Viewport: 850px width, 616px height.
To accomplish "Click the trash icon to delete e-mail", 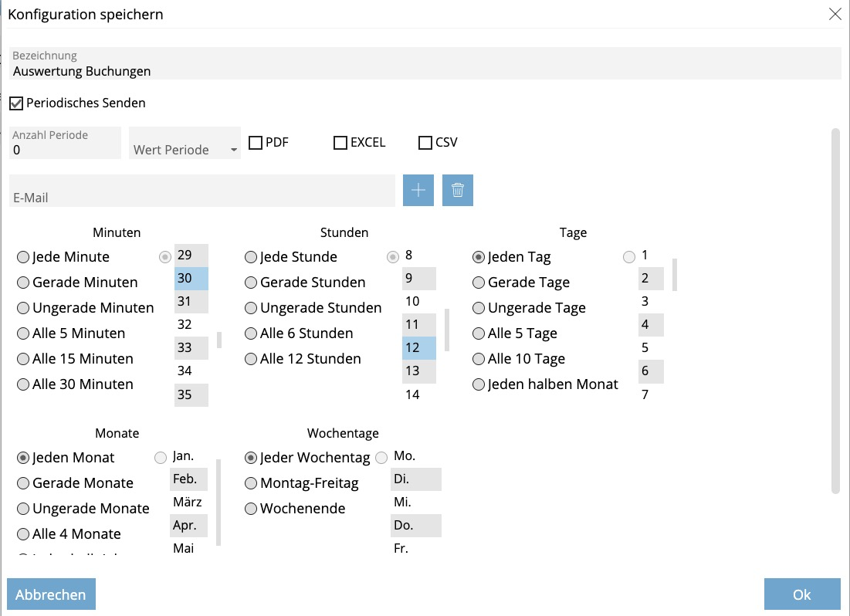I will pyautogui.click(x=458, y=191).
